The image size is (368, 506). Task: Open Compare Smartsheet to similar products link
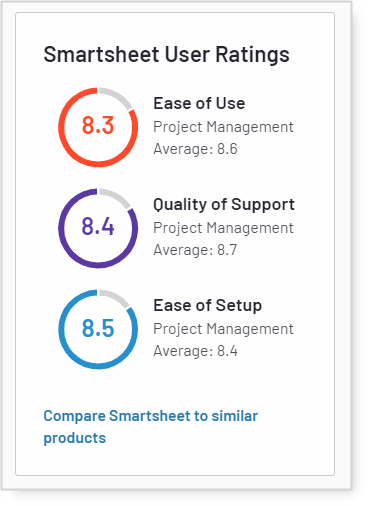point(151,427)
